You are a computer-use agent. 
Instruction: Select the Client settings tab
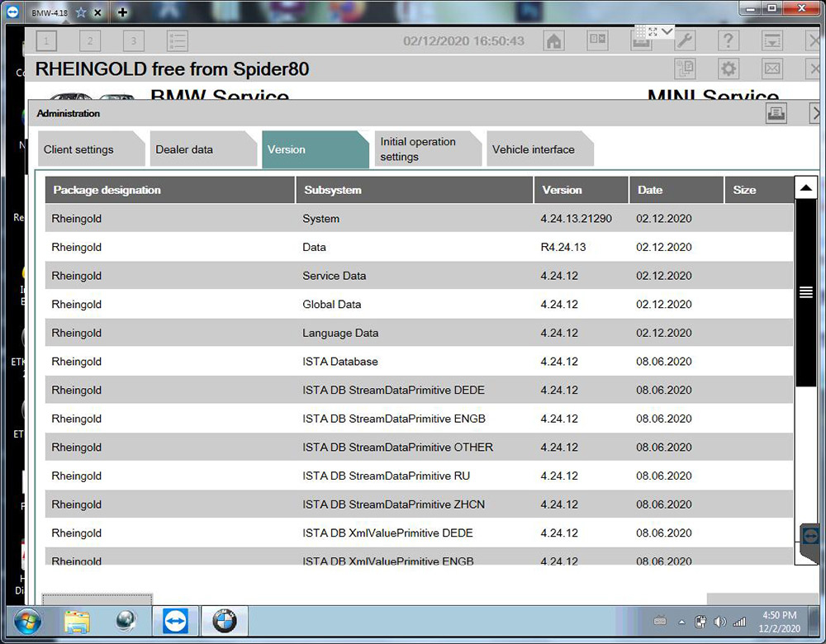coord(79,149)
